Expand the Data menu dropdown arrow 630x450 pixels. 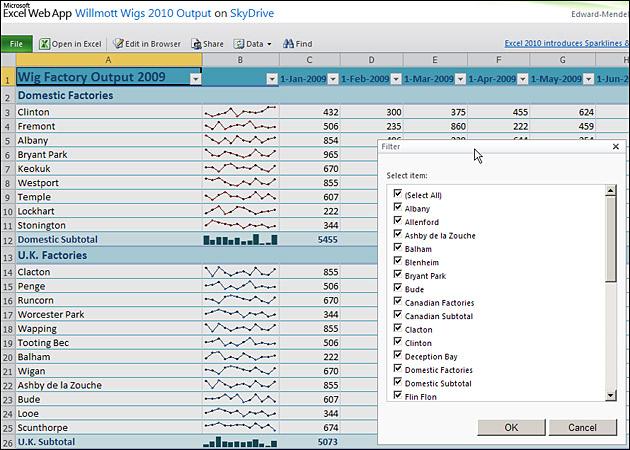(269, 44)
